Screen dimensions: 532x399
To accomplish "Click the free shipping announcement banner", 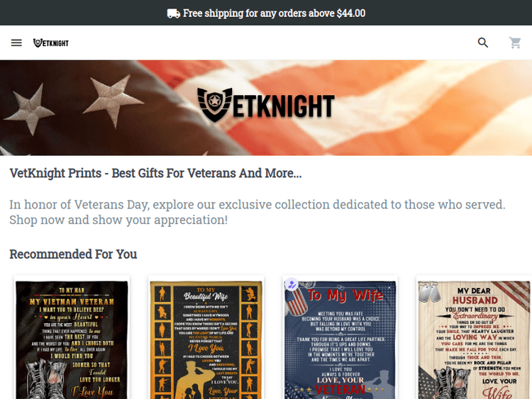I will 266,13.
